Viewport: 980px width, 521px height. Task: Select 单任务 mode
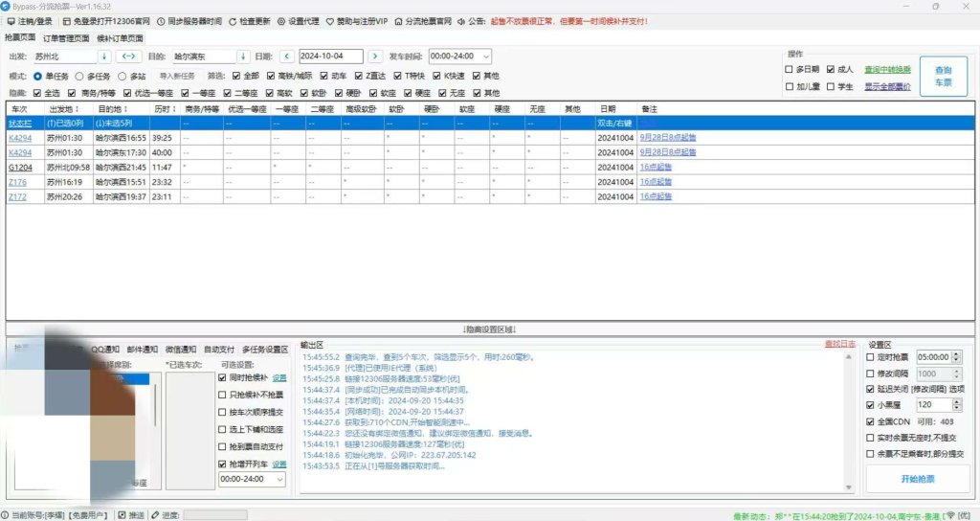[37, 77]
